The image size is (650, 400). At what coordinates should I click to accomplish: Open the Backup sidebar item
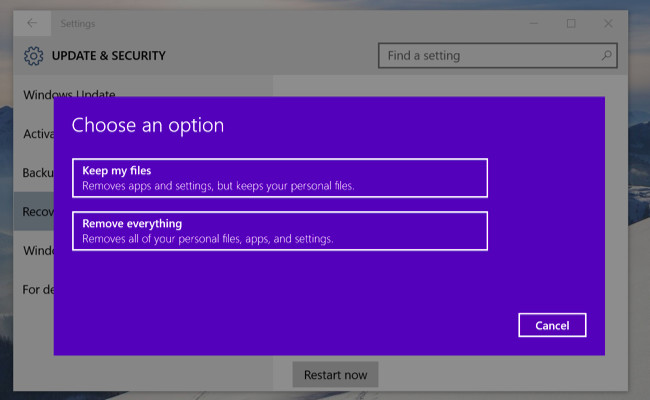[x=38, y=172]
